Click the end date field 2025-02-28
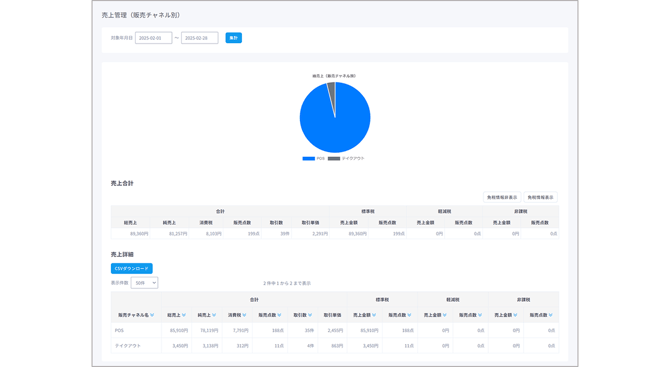The image size is (670, 367). 200,38
